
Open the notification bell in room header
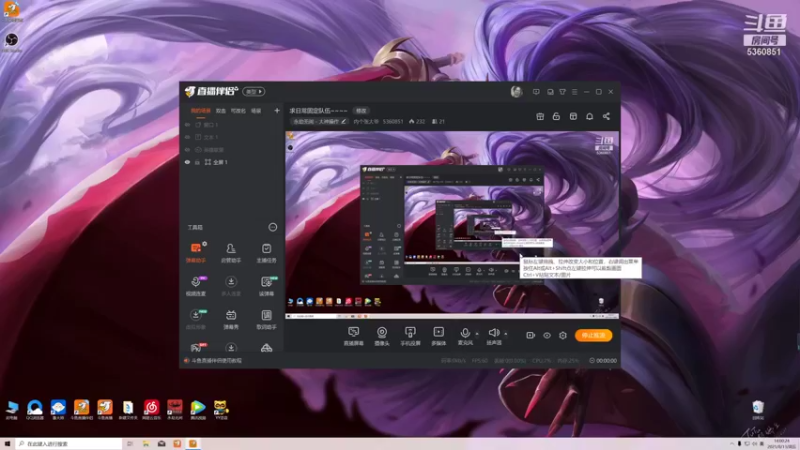589,116
